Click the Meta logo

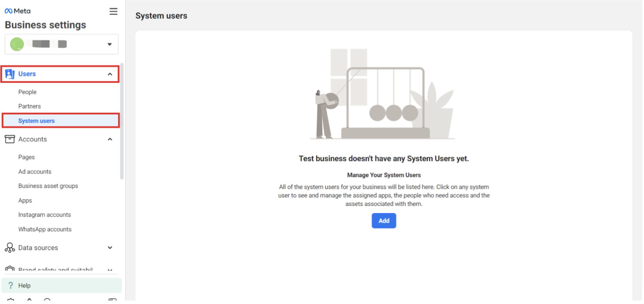coord(18,11)
